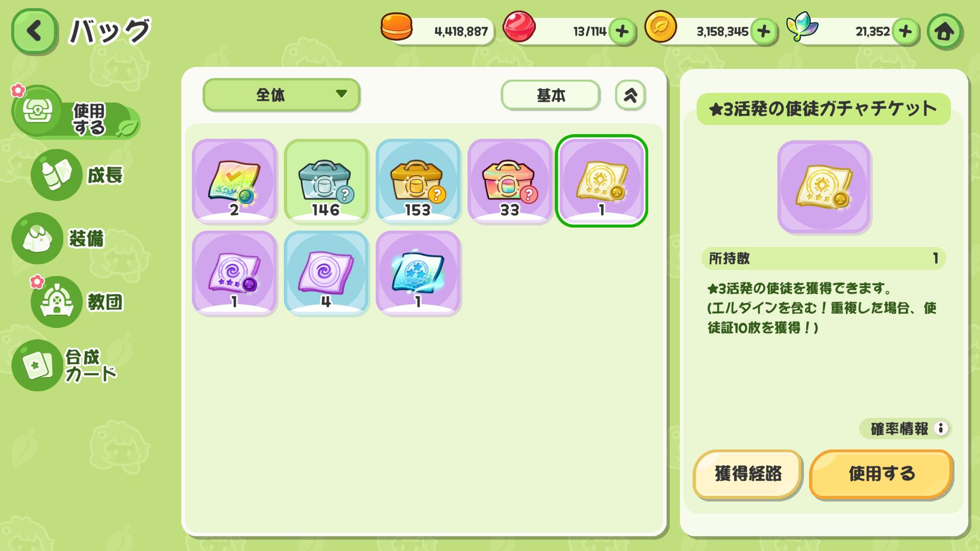Viewport: 980px width, 551px height.
Task: Open the 合成カード tab
Action: coord(65,365)
